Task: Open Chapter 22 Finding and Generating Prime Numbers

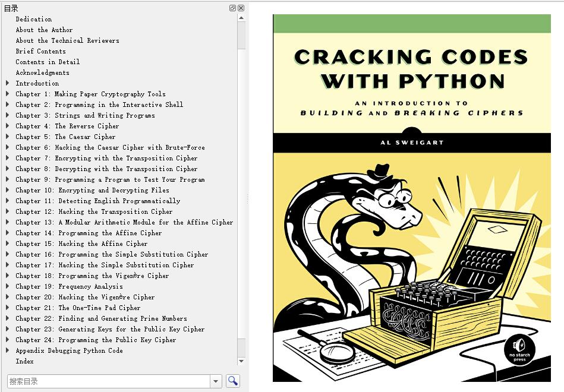Action: (x=101, y=318)
